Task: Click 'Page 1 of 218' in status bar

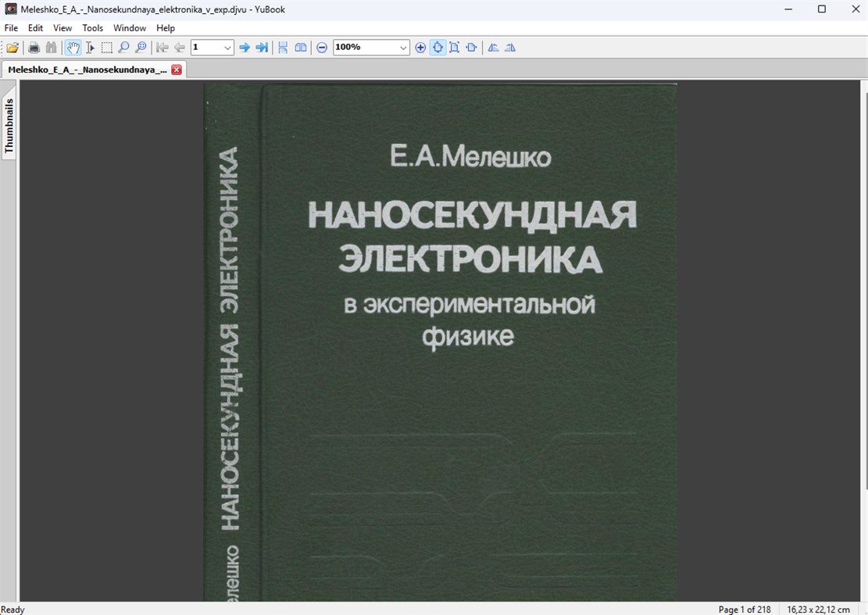Action: coord(745,609)
